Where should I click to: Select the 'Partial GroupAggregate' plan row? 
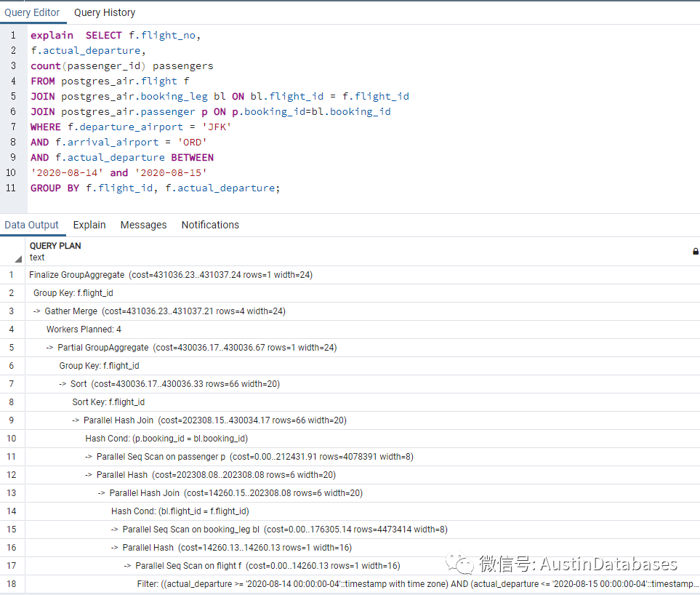pos(363,348)
